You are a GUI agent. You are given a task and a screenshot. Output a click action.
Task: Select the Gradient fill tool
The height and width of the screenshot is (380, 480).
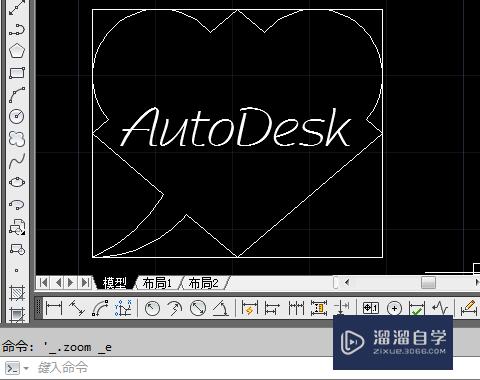coord(17,314)
